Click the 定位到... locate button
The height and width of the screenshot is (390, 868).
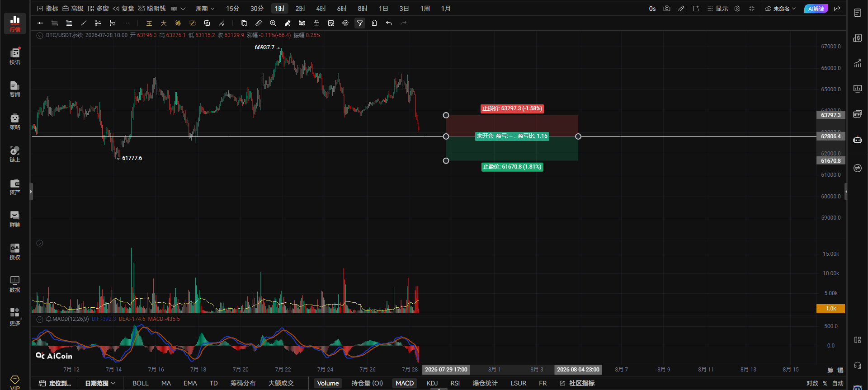(55, 383)
